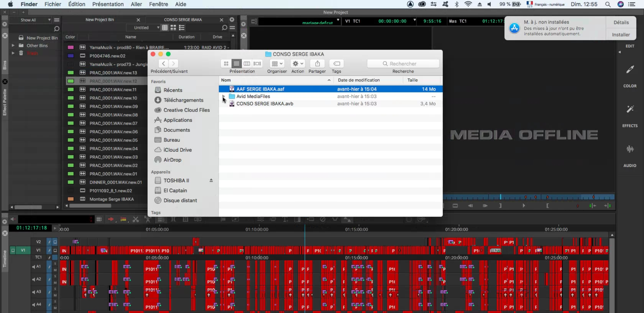Switch Finder to icon view

pos(226,63)
